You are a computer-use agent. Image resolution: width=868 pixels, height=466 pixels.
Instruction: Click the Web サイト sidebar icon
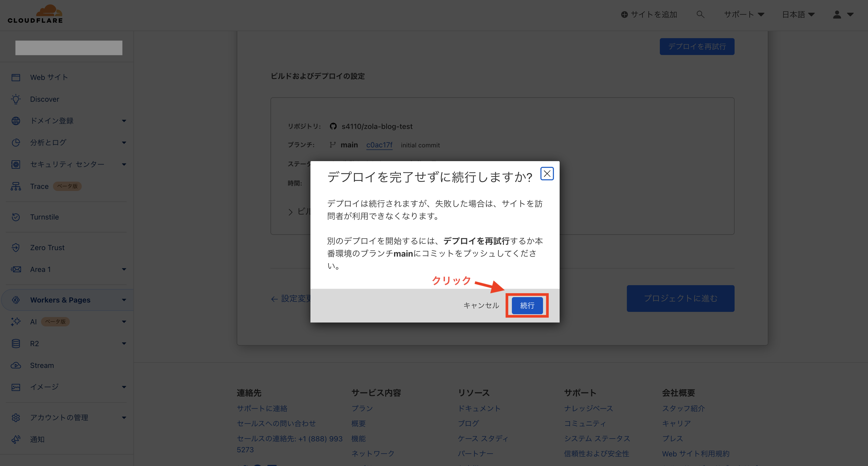[x=16, y=77]
